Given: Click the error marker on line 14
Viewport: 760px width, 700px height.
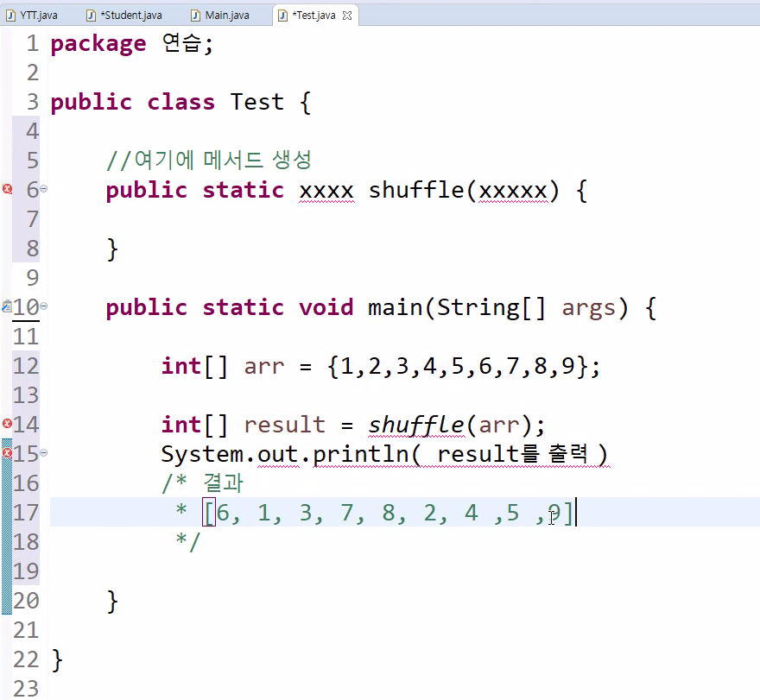Looking at the screenshot, I should (7, 424).
